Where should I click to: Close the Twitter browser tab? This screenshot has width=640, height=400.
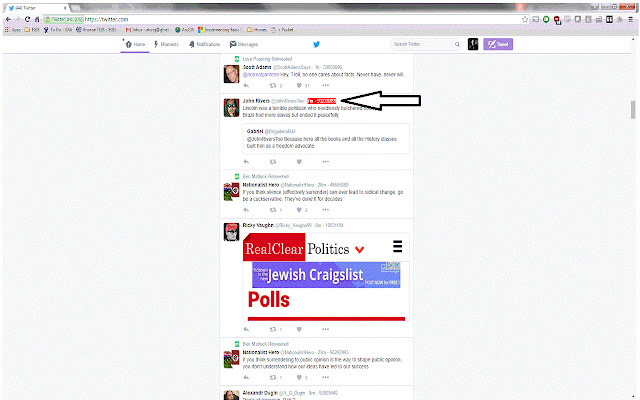(x=65, y=8)
